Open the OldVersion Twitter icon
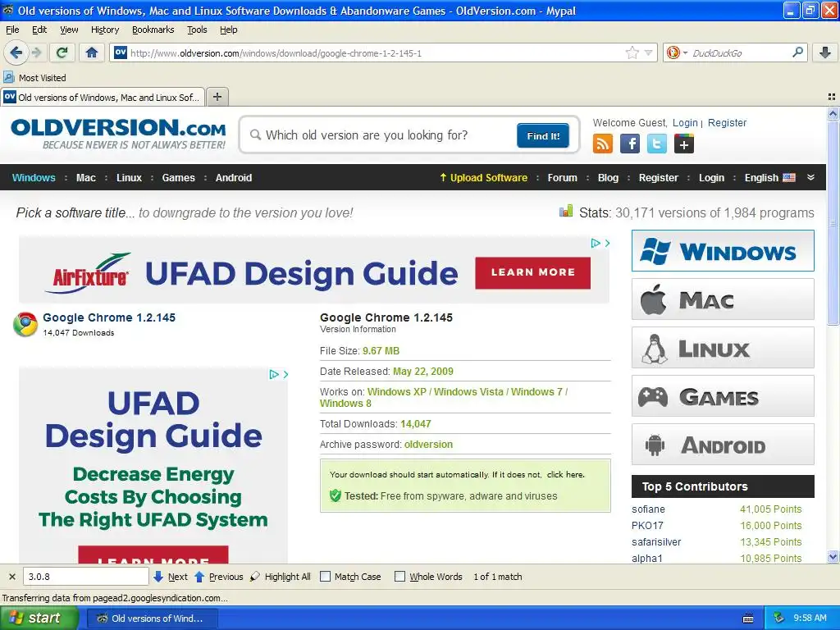 [x=657, y=144]
